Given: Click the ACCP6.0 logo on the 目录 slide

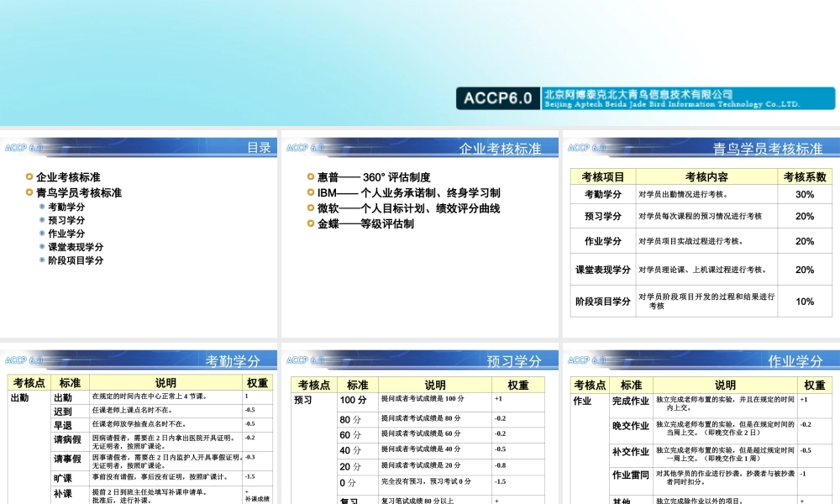Looking at the screenshot, I should point(23,146).
